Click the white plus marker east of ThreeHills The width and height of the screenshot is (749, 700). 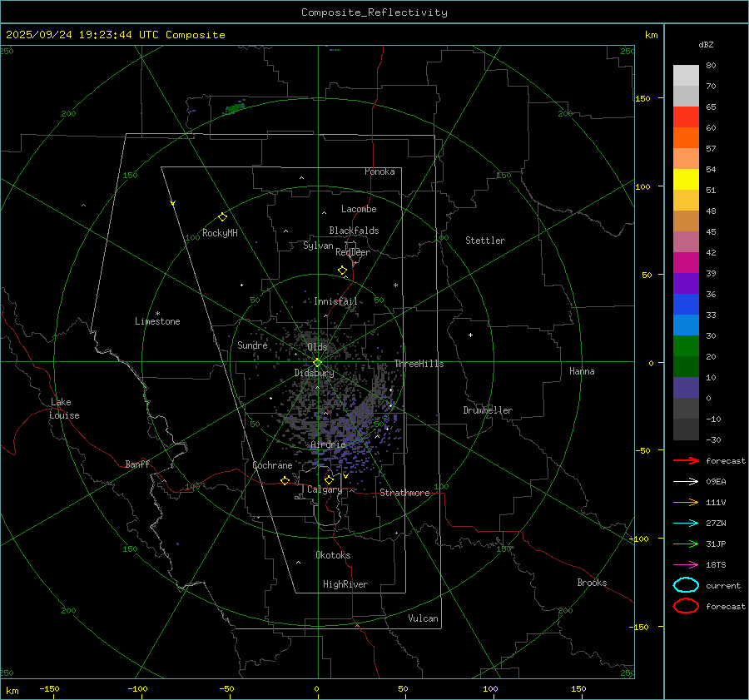coord(470,335)
